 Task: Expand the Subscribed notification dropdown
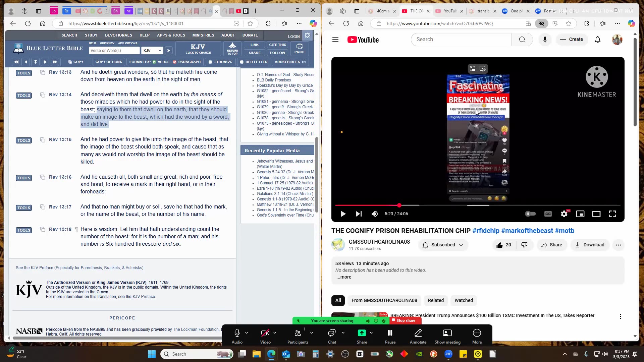[x=461, y=245]
